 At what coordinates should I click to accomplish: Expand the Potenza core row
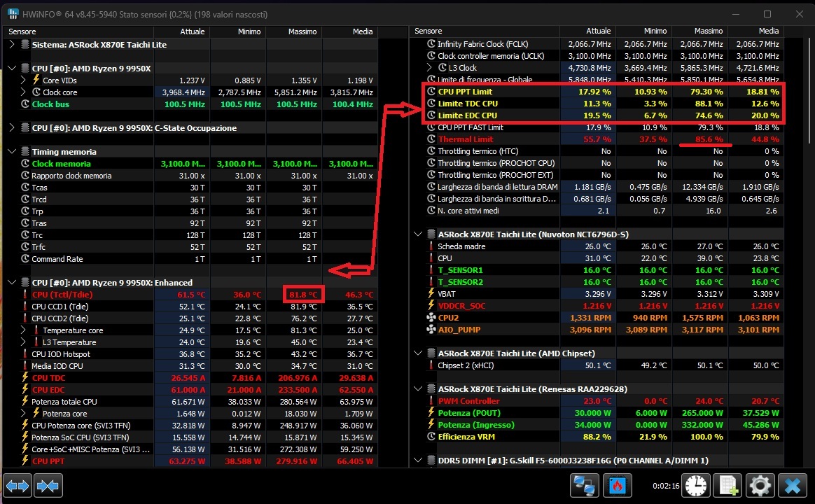[x=23, y=413]
